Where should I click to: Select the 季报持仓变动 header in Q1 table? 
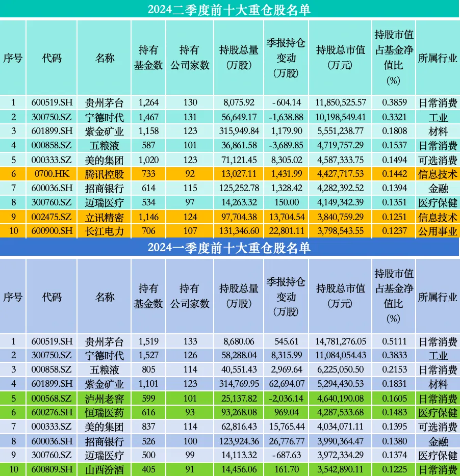(x=286, y=296)
